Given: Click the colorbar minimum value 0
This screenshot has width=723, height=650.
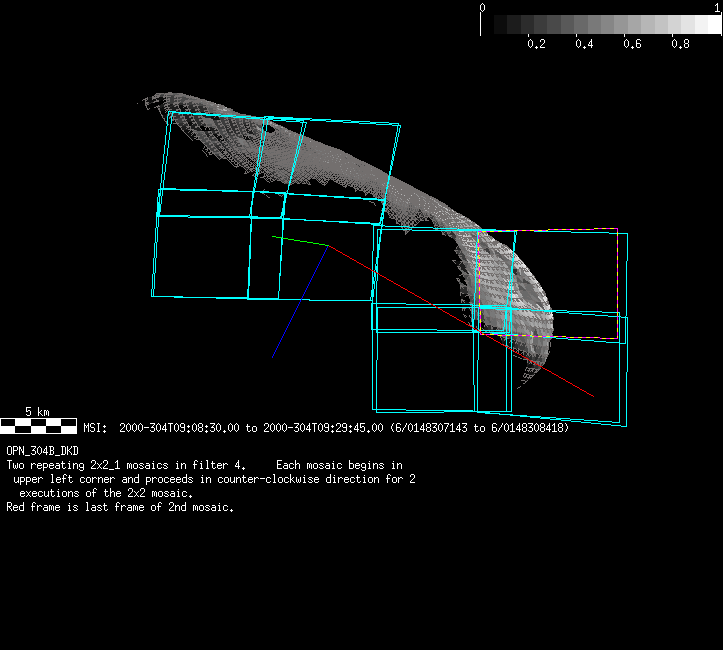Looking at the screenshot, I should click(x=483, y=7).
